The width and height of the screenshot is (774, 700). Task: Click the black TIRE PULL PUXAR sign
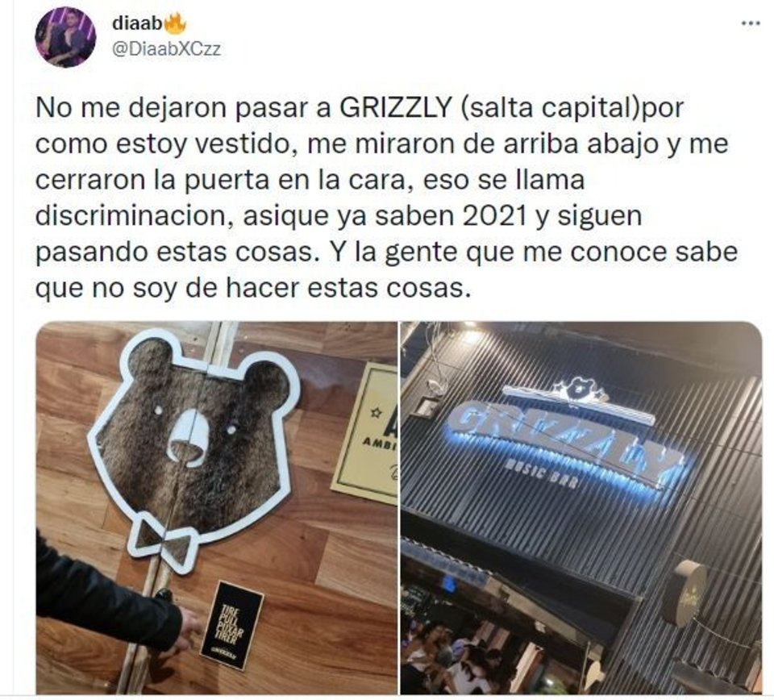[x=232, y=626]
